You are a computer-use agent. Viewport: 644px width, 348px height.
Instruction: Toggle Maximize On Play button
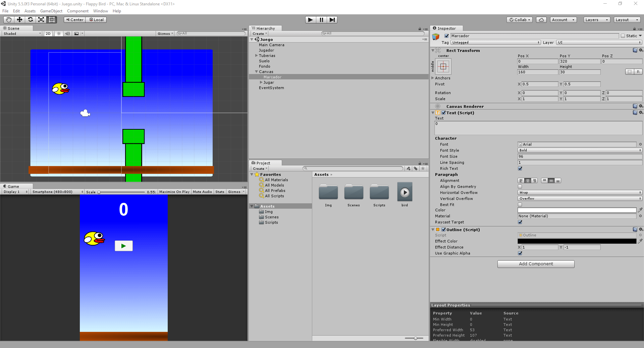[174, 192]
